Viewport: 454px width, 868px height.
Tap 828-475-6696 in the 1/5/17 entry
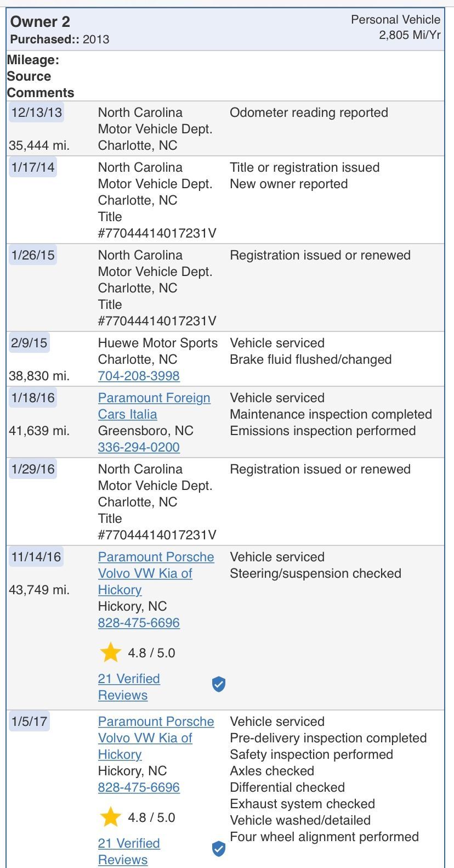(x=139, y=787)
